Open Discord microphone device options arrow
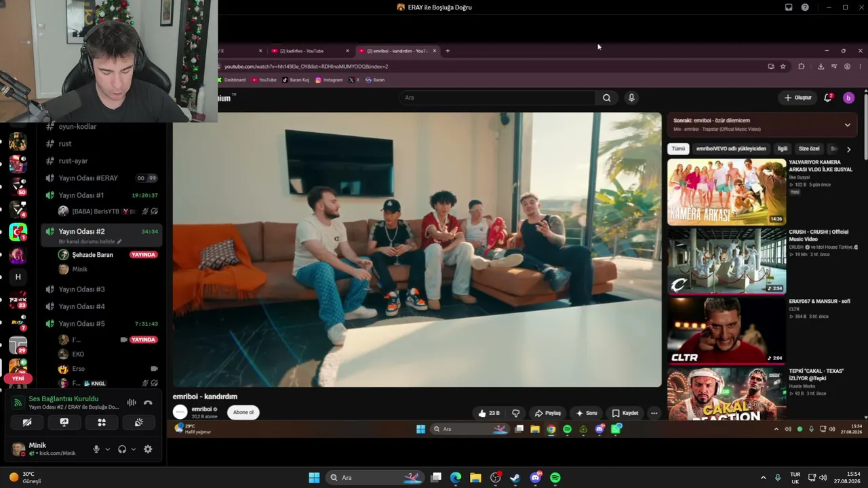Screen dimensions: 868x488 point(107,449)
